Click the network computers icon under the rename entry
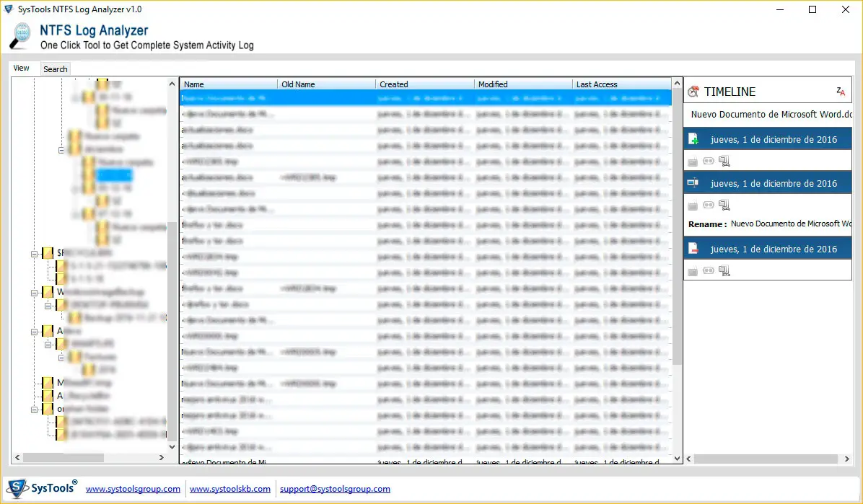 (724, 205)
